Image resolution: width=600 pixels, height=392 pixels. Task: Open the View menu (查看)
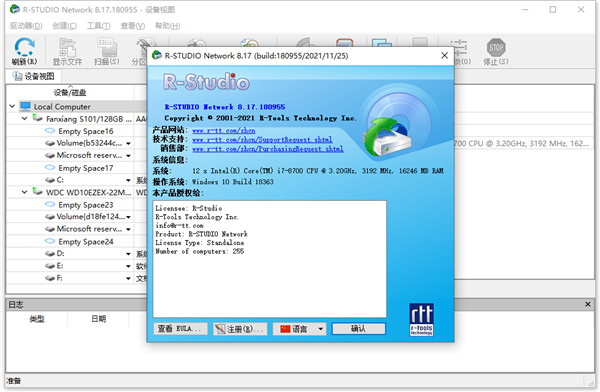[133, 26]
